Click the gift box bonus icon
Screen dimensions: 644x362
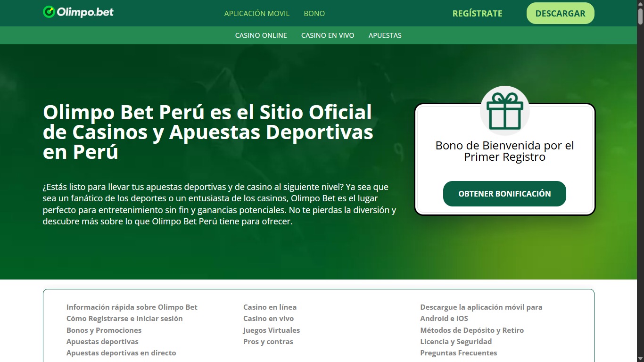(x=504, y=111)
